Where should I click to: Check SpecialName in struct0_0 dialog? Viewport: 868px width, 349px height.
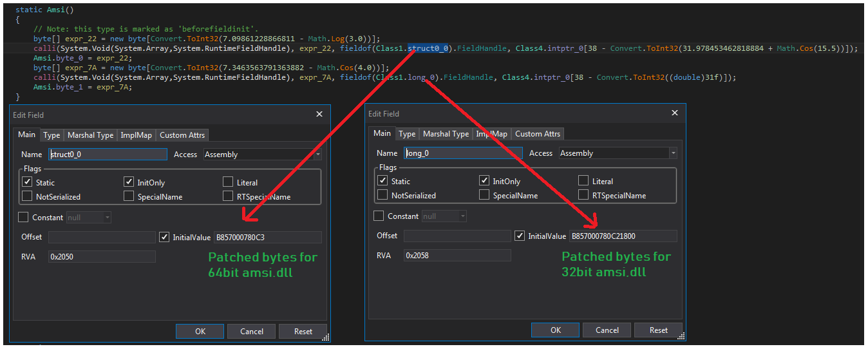click(129, 196)
